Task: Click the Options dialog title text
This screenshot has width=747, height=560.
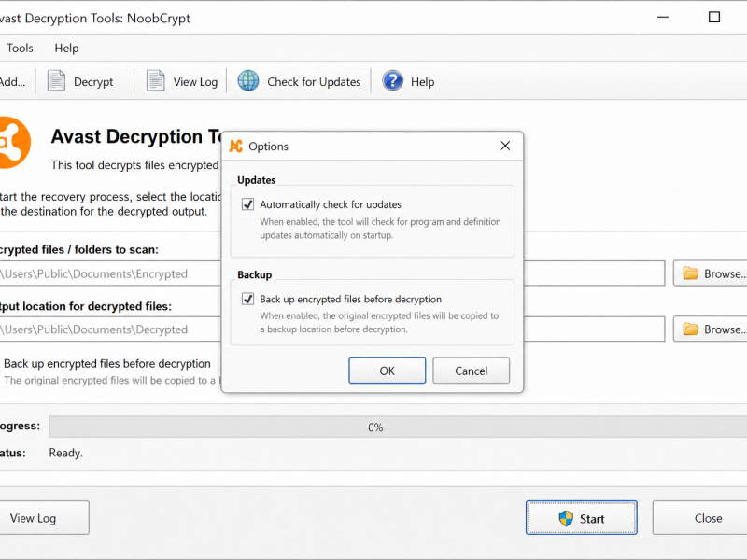Action: pyautogui.click(x=268, y=147)
